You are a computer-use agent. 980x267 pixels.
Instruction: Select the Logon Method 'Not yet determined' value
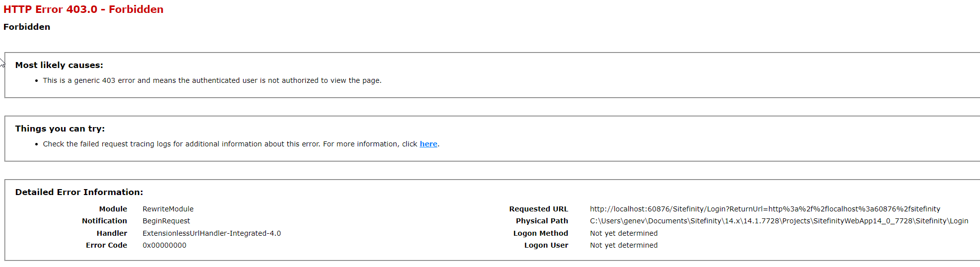click(x=624, y=233)
